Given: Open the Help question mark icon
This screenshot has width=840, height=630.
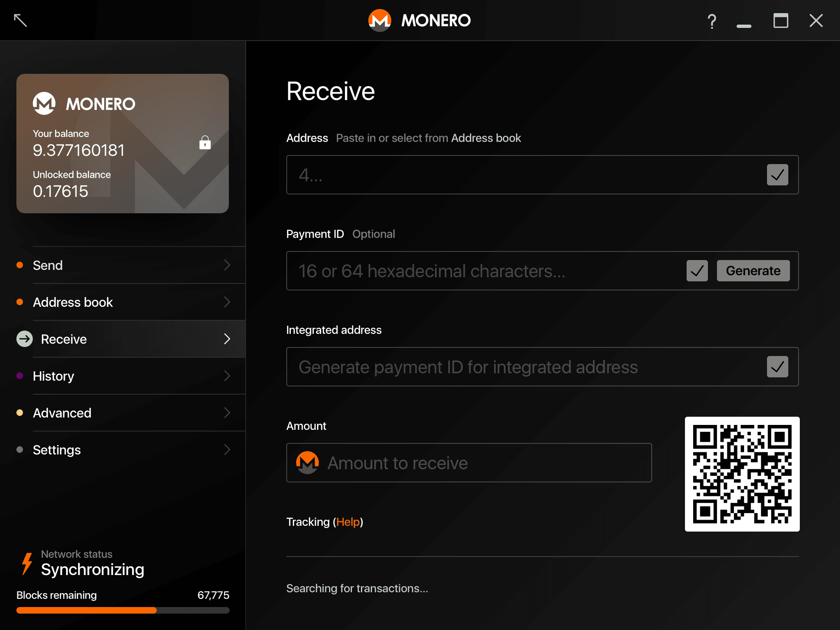Looking at the screenshot, I should pyautogui.click(x=712, y=20).
